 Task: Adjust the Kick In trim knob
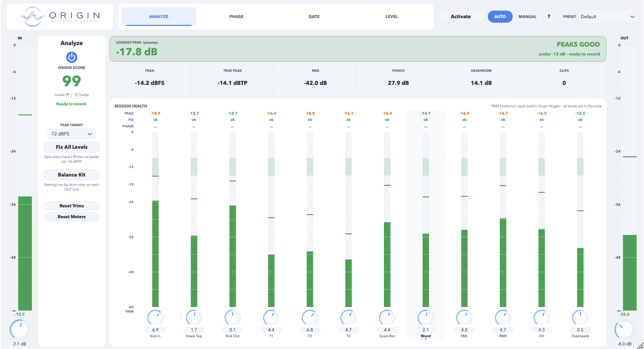click(x=155, y=318)
